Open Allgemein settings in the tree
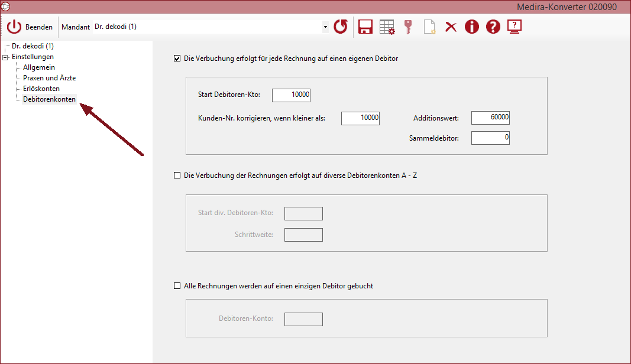The height and width of the screenshot is (364, 631). coord(38,67)
